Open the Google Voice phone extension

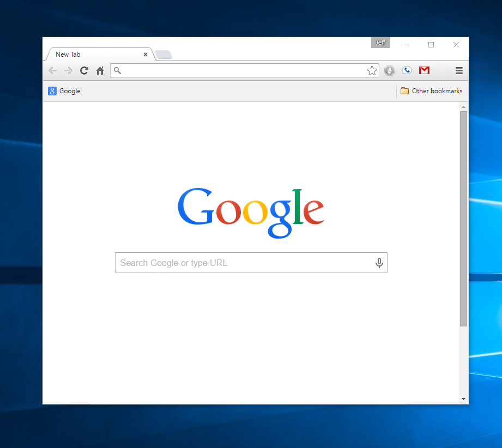[407, 70]
